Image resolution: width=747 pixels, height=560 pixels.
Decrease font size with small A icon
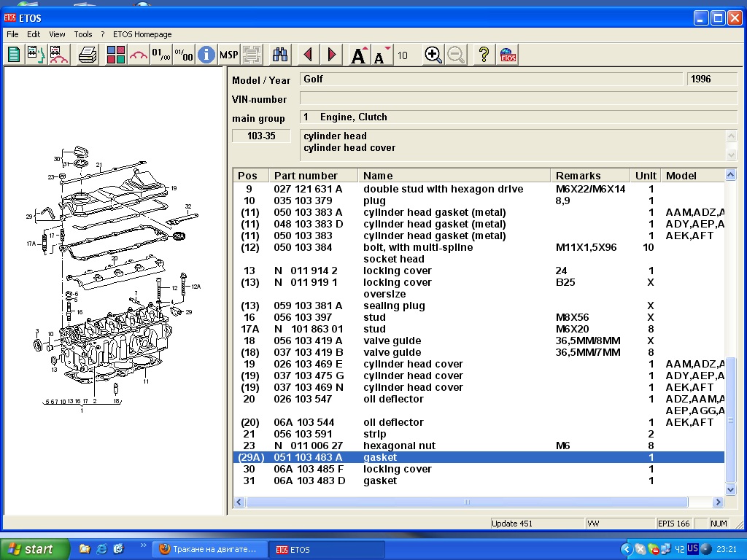pos(381,55)
